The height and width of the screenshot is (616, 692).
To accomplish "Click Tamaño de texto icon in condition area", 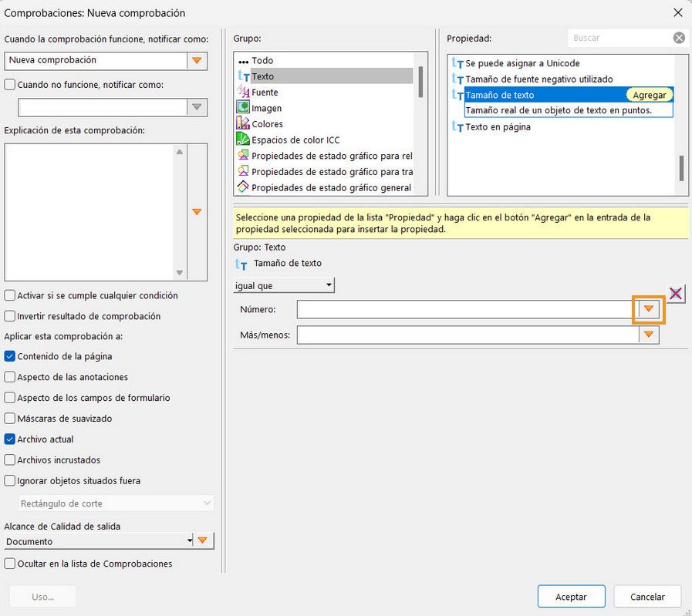I will click(241, 264).
